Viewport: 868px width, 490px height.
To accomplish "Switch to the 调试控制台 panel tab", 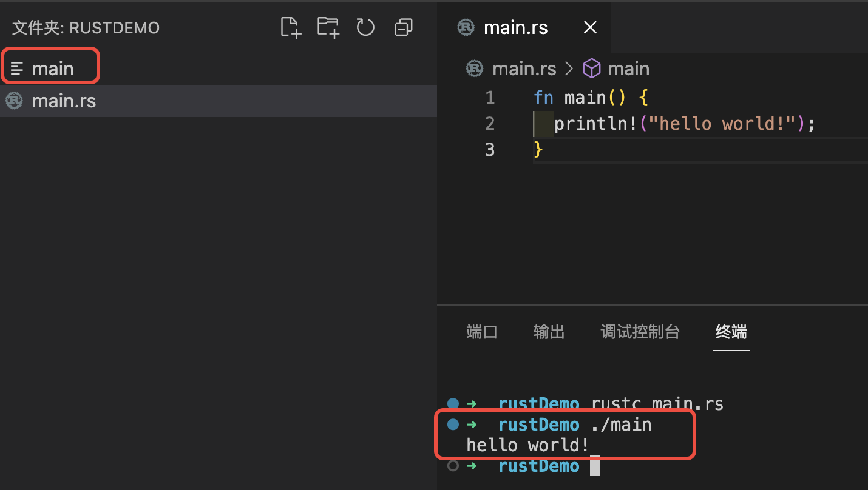I will coord(640,332).
